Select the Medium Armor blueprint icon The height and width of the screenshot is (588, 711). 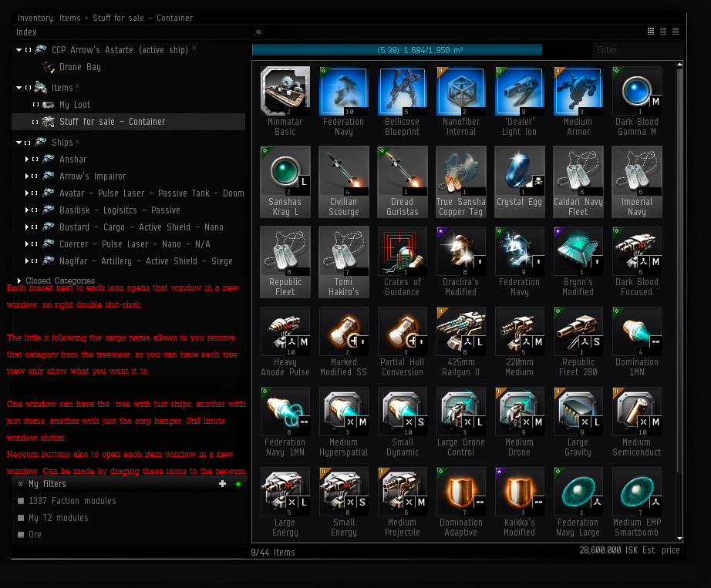point(578,91)
